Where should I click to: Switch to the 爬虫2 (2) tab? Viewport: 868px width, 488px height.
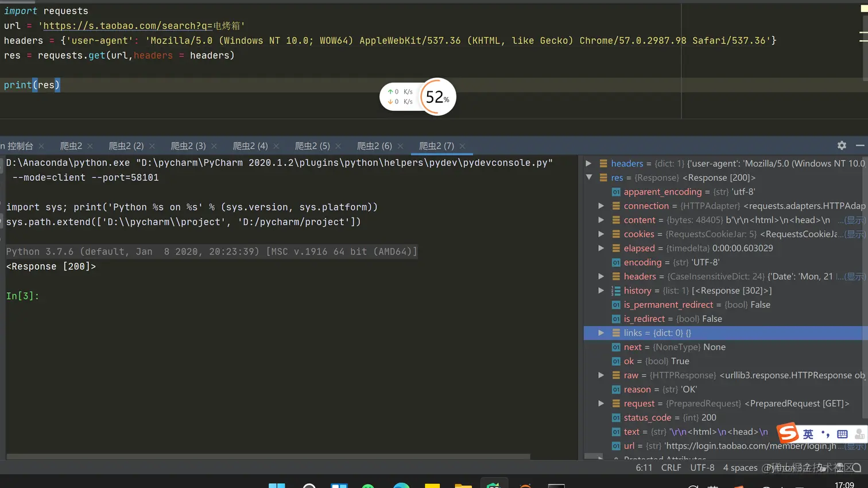126,146
